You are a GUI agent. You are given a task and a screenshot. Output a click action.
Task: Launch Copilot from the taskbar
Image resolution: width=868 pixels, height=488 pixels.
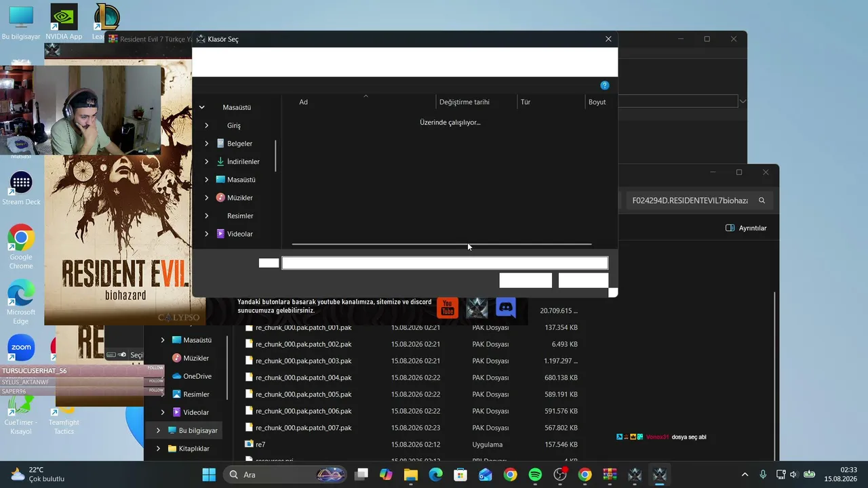386,474
